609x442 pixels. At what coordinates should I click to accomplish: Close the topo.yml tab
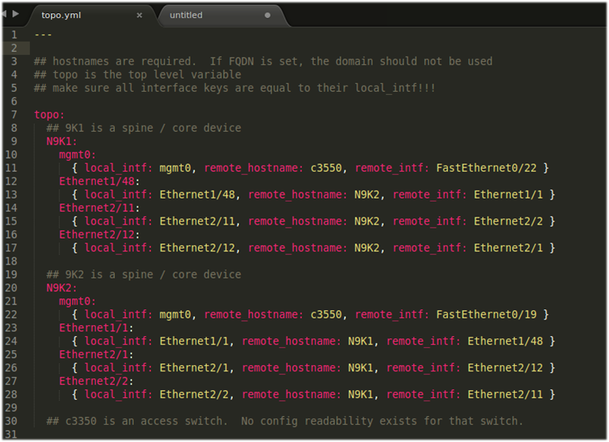pyautogui.click(x=139, y=16)
